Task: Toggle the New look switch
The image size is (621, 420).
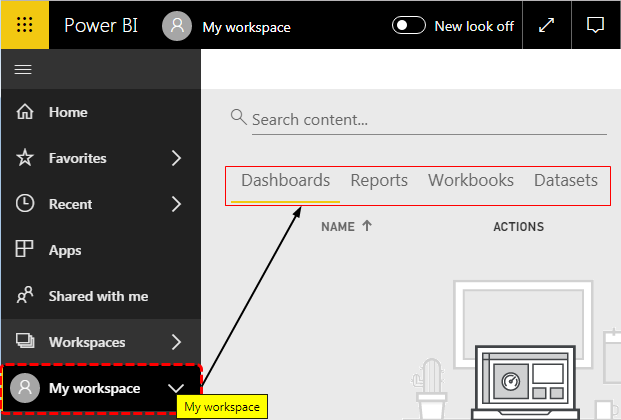Action: 409,25
